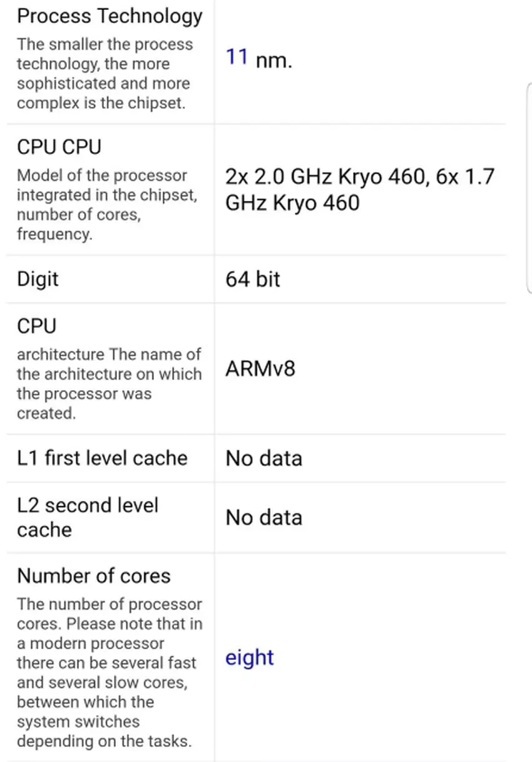Click the architecture name description paragraph
The width and height of the screenshot is (532, 762).
pyautogui.click(x=109, y=384)
